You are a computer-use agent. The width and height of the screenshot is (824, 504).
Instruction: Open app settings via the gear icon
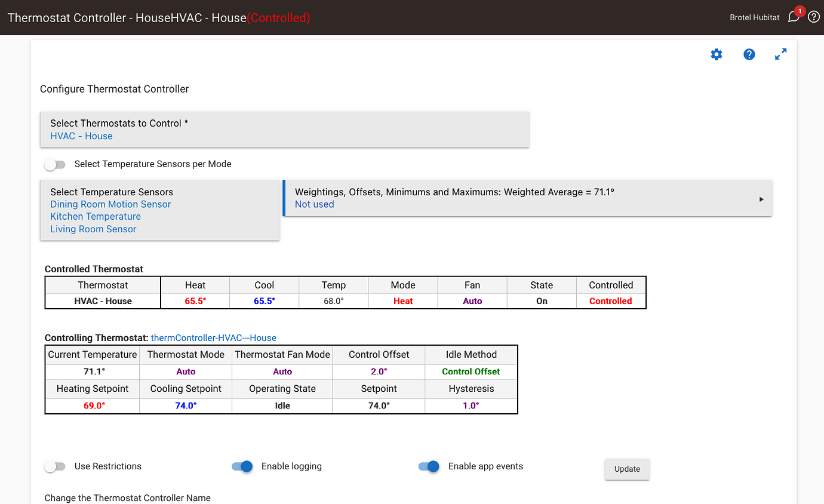pyautogui.click(x=716, y=54)
